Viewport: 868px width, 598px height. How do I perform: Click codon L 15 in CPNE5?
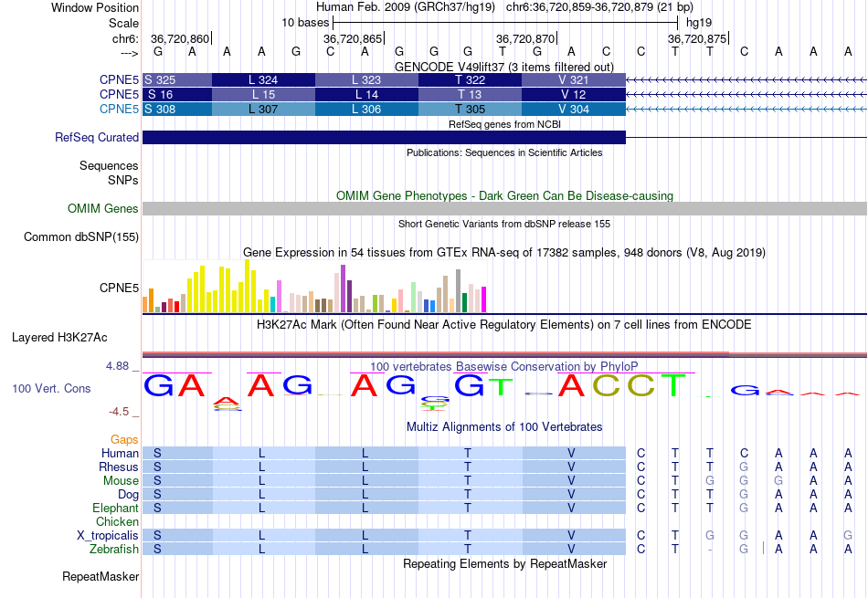(x=263, y=94)
